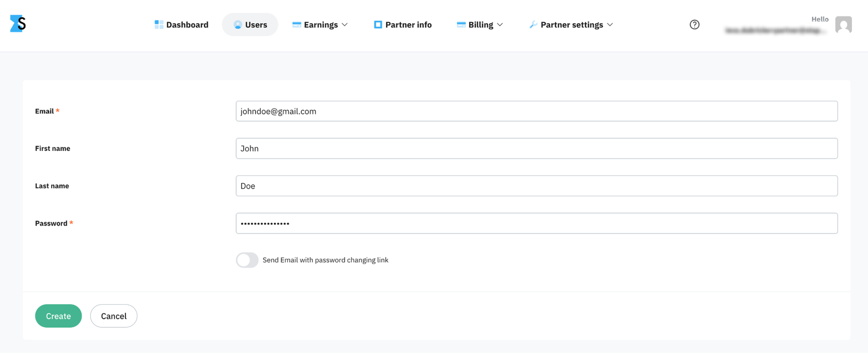Open the Earnings menu label
868x353 pixels.
321,25
